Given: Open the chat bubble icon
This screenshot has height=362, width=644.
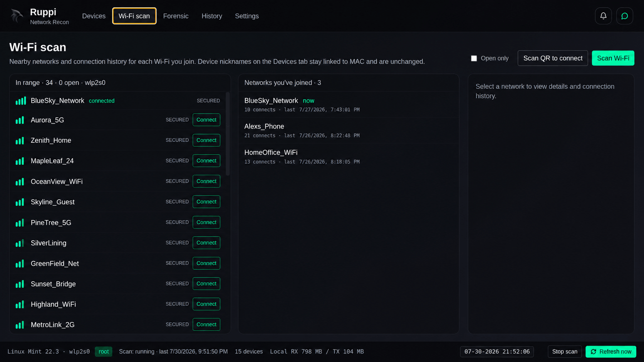Looking at the screenshot, I should [x=624, y=16].
